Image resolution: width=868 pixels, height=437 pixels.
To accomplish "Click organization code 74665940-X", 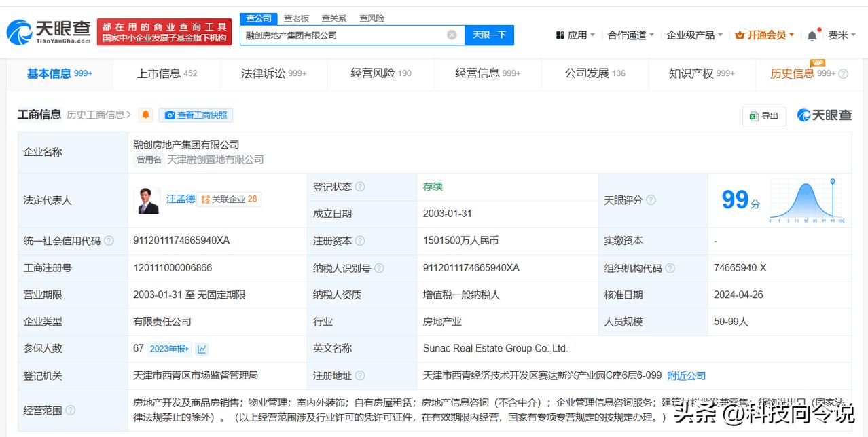I will 740,268.
